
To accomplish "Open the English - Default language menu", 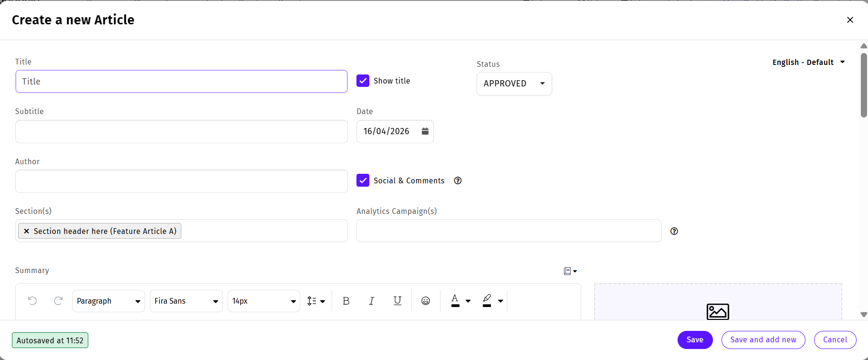I will click(808, 62).
